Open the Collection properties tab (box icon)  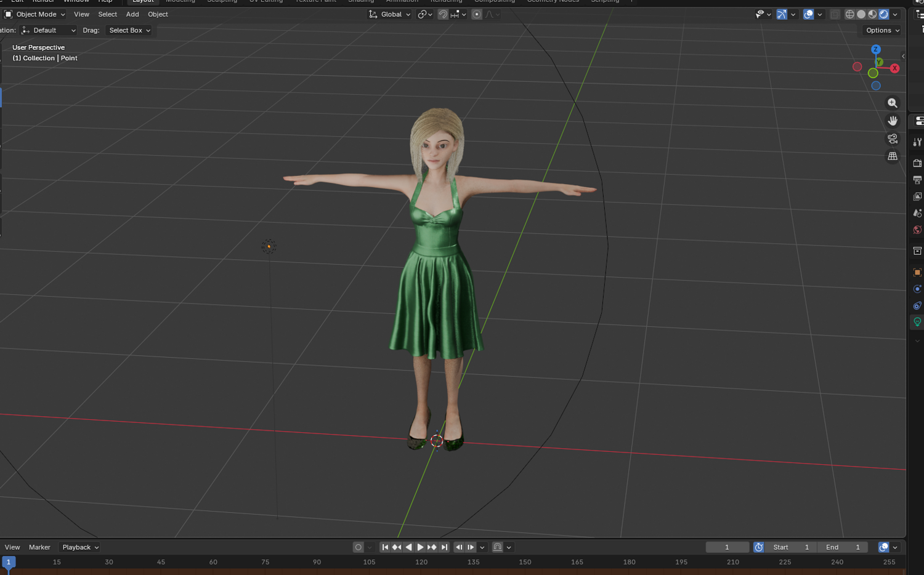[x=917, y=251]
